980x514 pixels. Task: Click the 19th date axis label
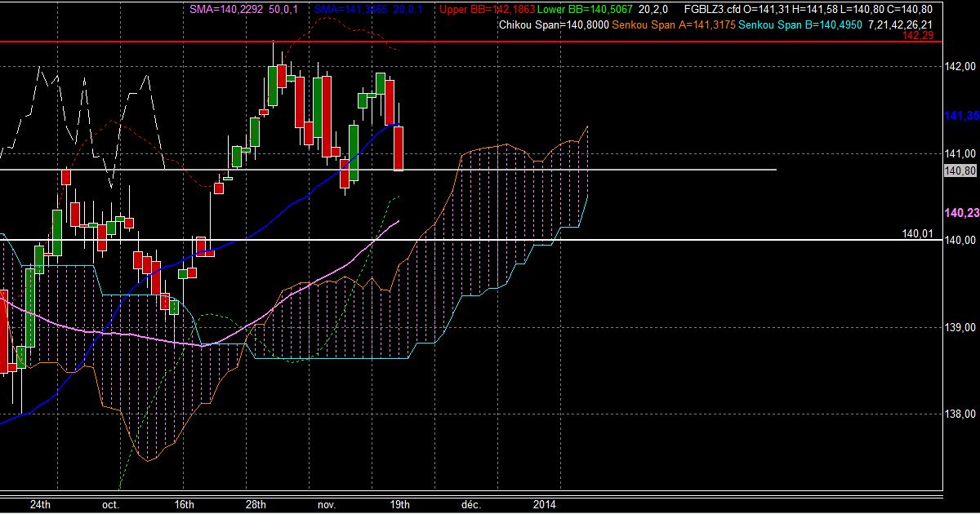pos(399,504)
